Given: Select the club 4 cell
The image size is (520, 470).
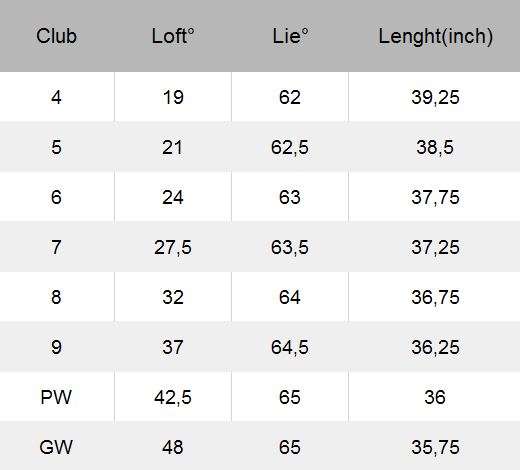Looking at the screenshot, I should 56,97.
